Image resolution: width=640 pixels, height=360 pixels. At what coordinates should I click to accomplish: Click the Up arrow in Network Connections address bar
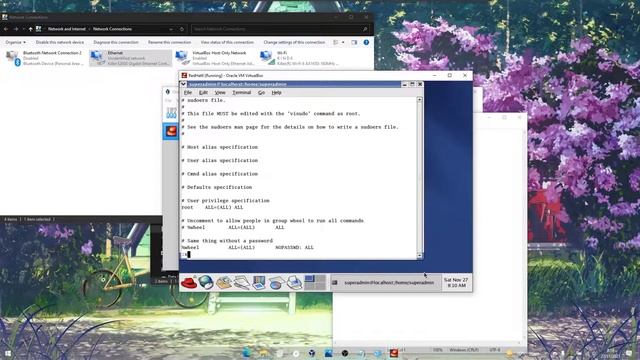30,29
